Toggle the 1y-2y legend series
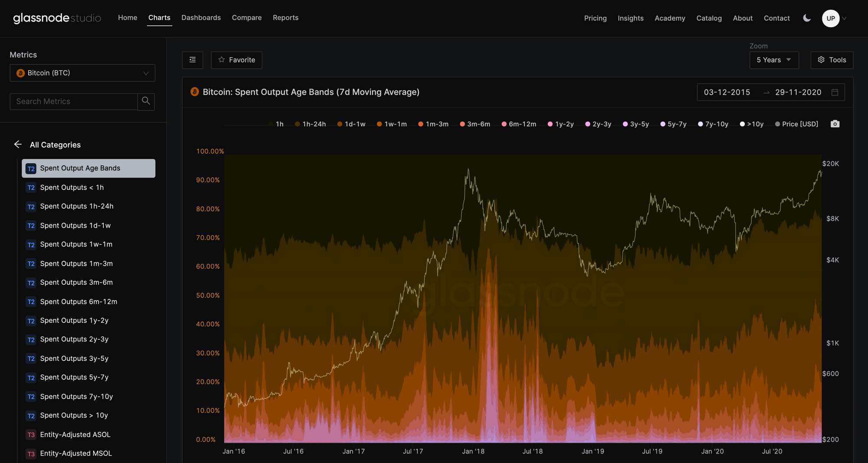 tap(561, 124)
